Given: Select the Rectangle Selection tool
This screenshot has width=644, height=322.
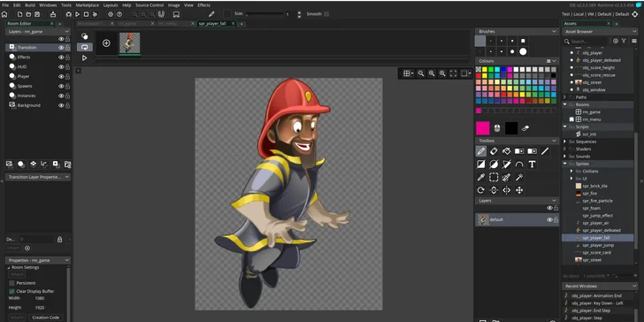Looking at the screenshot, I should [494, 177].
